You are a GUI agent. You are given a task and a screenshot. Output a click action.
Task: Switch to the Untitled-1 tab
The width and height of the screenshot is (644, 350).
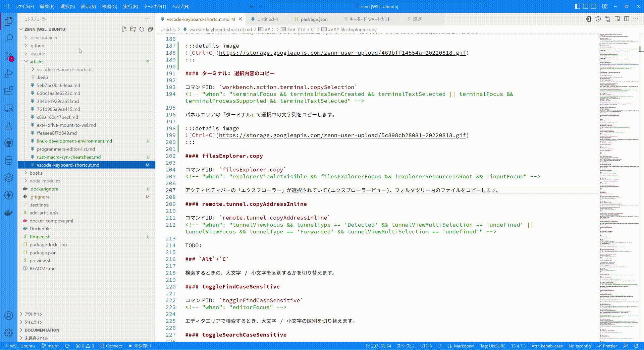(267, 19)
